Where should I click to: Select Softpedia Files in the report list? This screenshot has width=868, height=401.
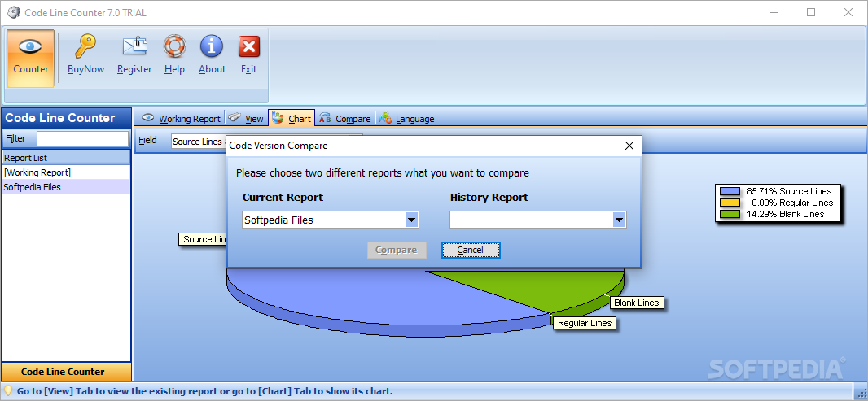coord(67,187)
